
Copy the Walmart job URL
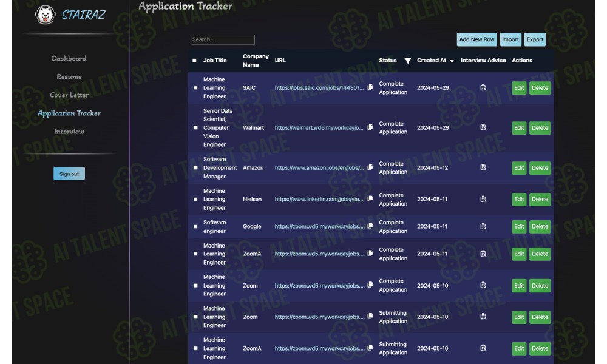[x=370, y=127]
